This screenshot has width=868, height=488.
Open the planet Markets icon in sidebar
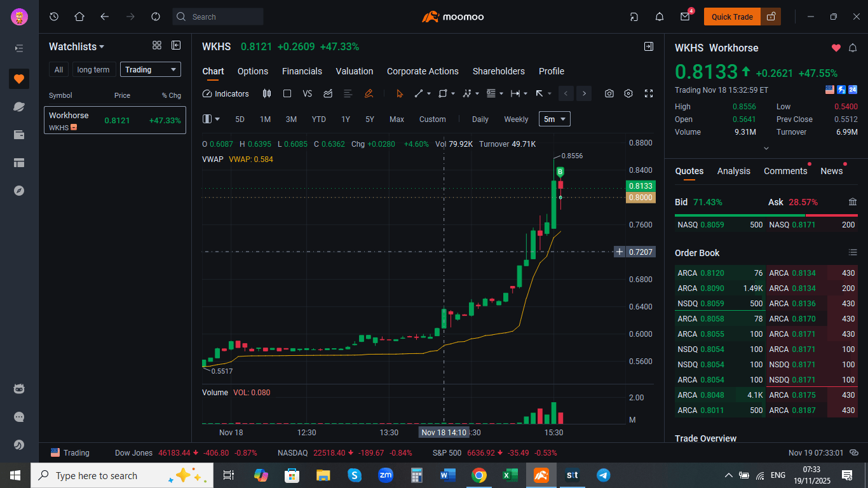(x=19, y=107)
